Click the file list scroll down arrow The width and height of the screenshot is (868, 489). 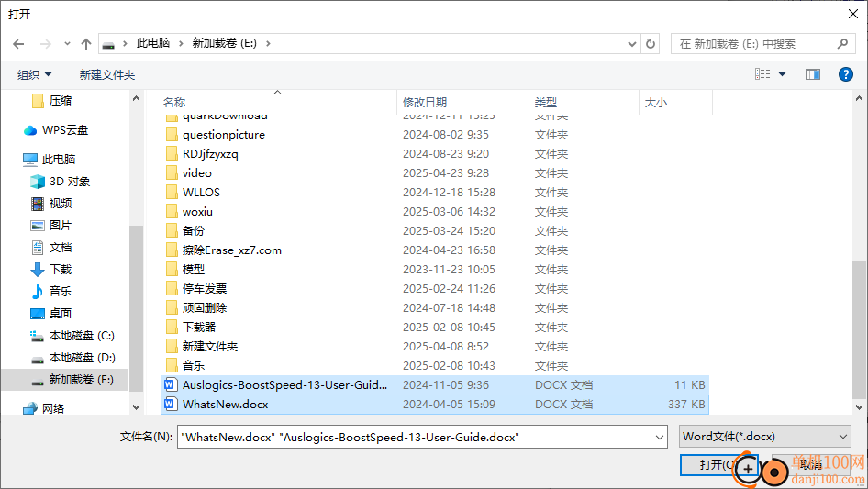[x=859, y=407]
